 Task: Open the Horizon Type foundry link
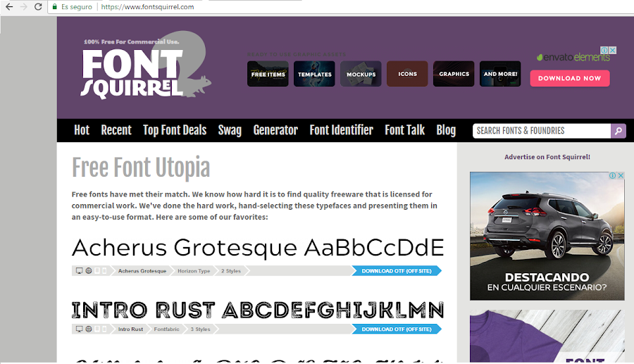pos(194,270)
